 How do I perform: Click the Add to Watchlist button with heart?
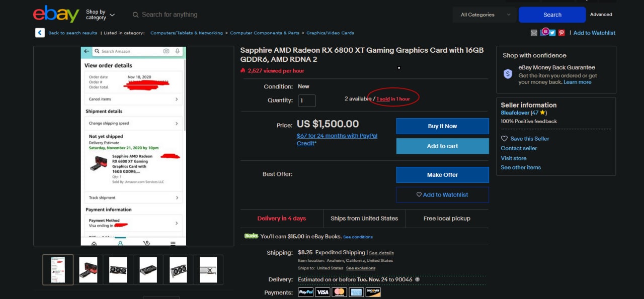tap(442, 195)
